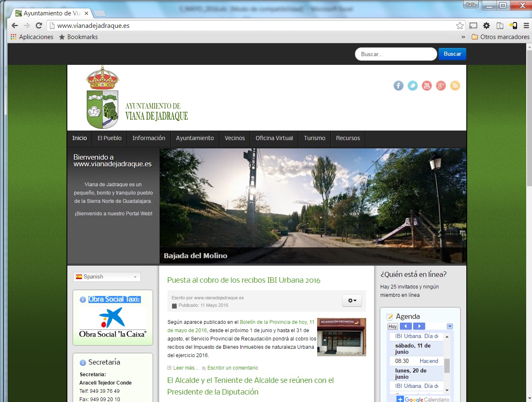Open the Ayuntamiento menu item
The image size is (532, 402).
click(195, 138)
